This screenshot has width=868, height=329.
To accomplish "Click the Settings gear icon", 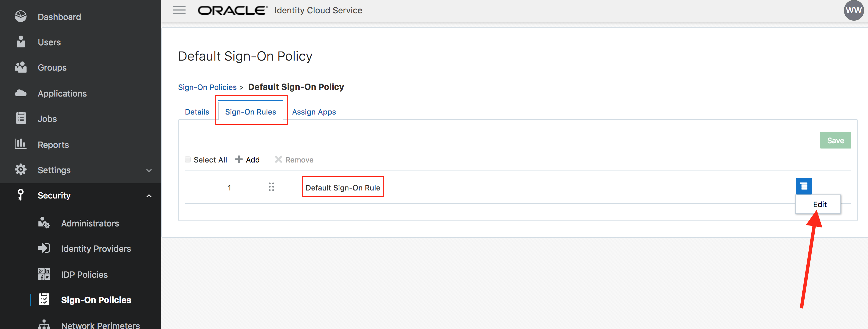I will click(21, 169).
